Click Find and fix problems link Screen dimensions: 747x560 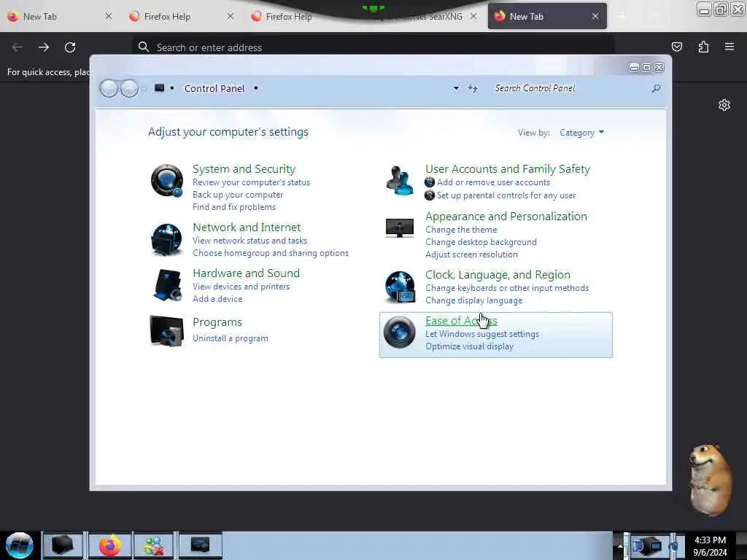coord(234,207)
